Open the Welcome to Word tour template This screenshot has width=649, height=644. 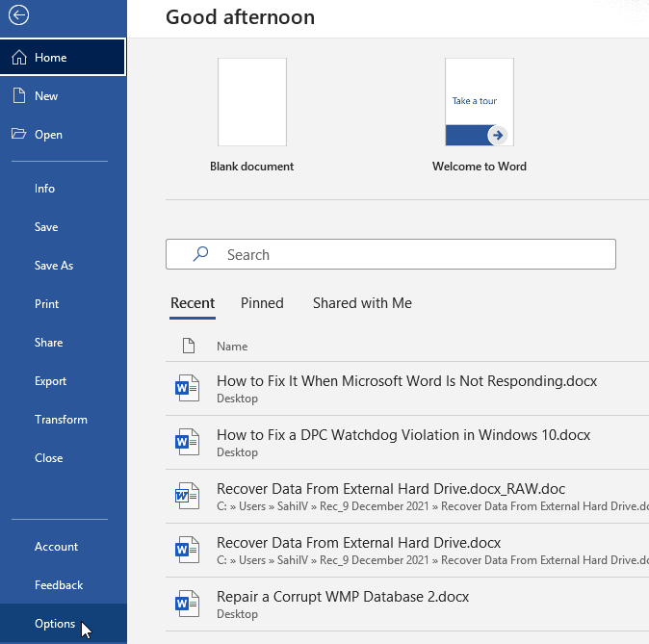480,102
